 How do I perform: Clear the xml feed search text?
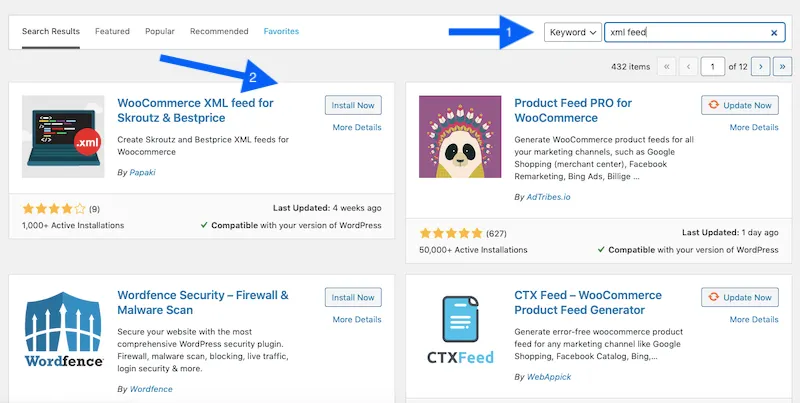click(x=774, y=33)
